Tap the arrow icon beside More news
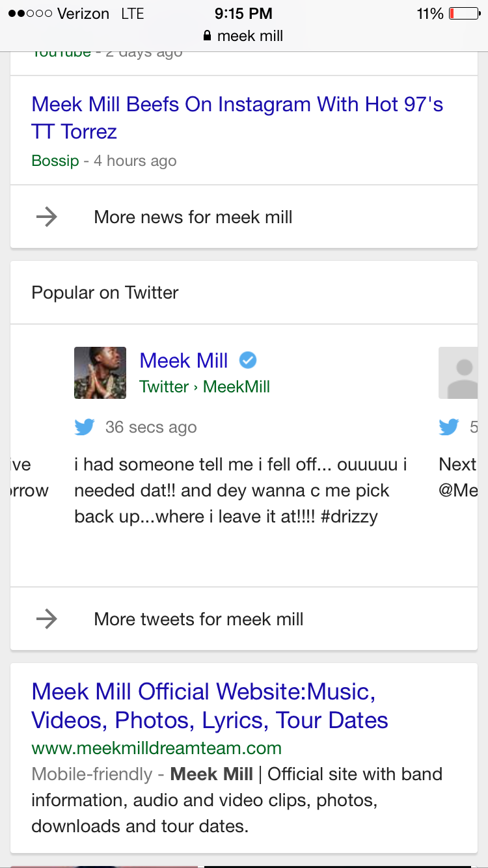 click(x=47, y=217)
